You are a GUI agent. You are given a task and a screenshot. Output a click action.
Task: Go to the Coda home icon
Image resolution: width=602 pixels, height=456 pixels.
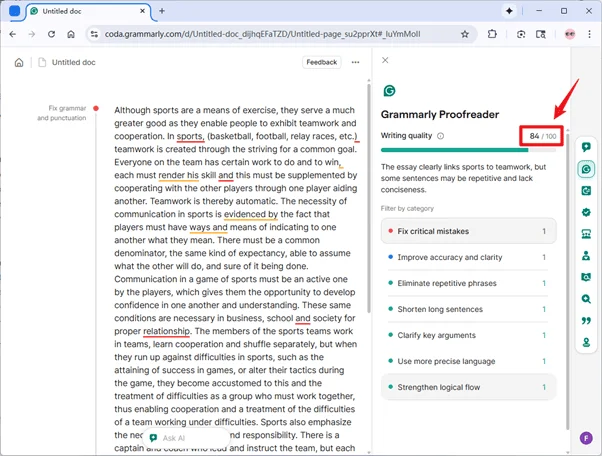tap(19, 62)
